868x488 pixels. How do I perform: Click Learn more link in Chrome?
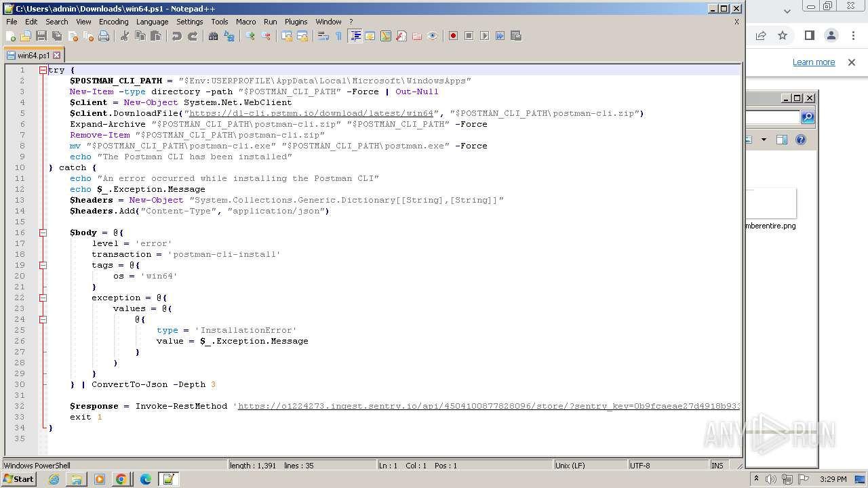point(814,62)
